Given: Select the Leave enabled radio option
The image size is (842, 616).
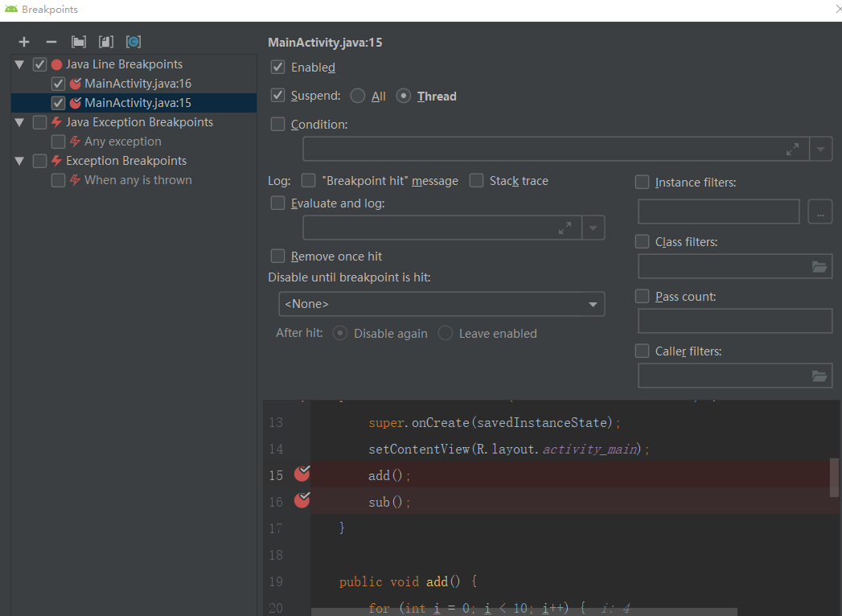Looking at the screenshot, I should pos(446,334).
